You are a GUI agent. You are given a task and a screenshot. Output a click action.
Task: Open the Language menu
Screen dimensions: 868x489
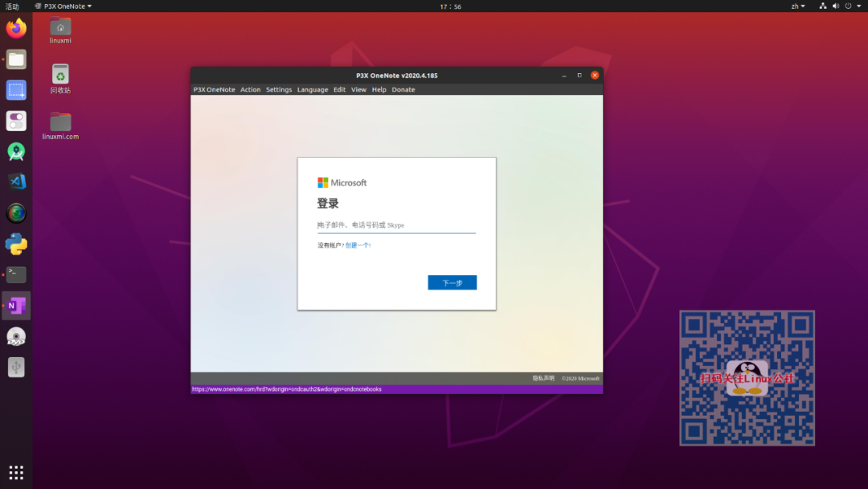313,89
